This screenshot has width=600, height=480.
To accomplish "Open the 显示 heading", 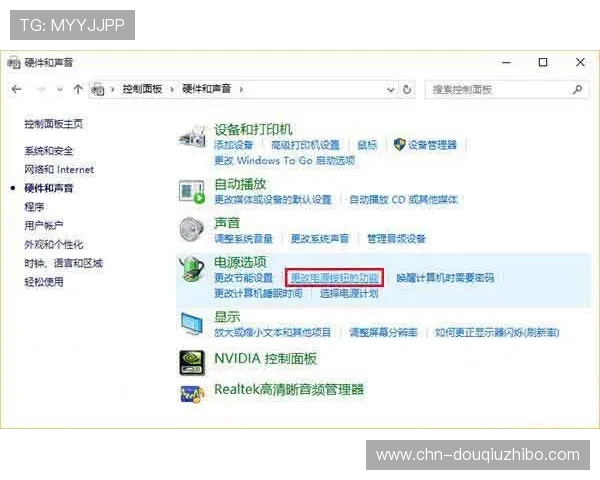I will click(227, 317).
